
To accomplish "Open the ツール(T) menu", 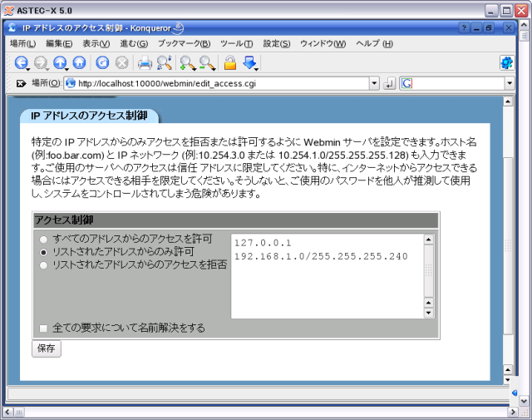I will coord(236,43).
